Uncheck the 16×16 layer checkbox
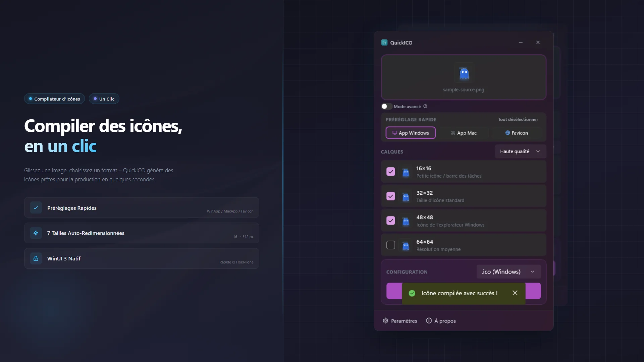This screenshot has width=644, height=362. (x=391, y=172)
